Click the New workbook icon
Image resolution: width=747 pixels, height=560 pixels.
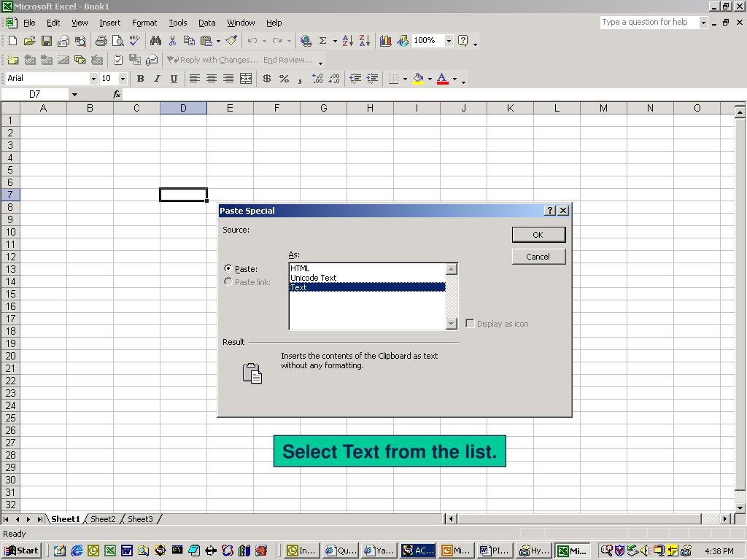(13, 41)
